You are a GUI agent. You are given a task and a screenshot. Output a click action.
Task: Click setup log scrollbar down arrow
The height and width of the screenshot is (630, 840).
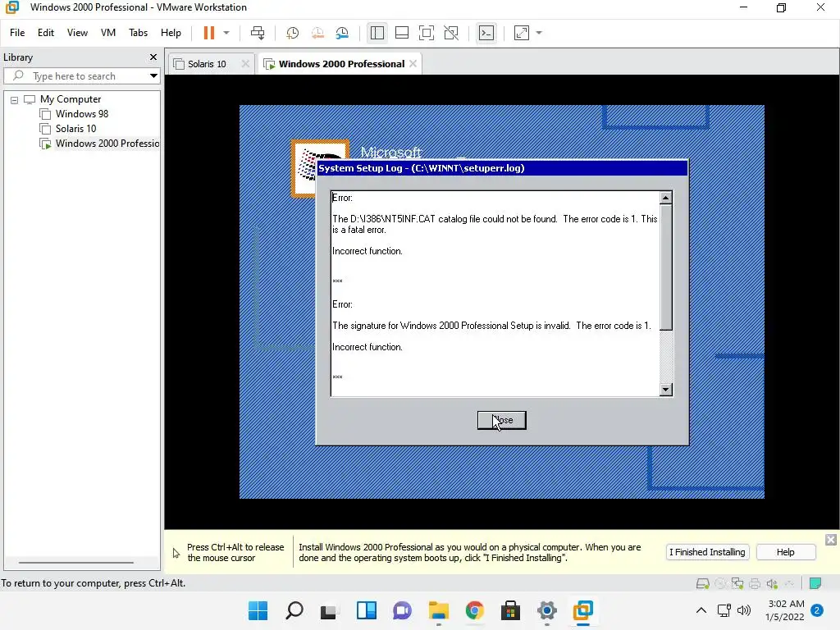(x=665, y=390)
